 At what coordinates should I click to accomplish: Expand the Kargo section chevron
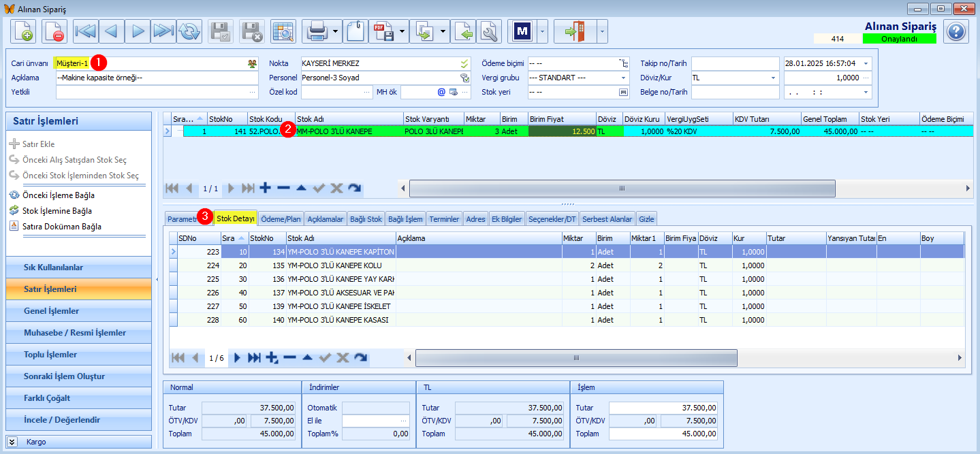pos(12,442)
